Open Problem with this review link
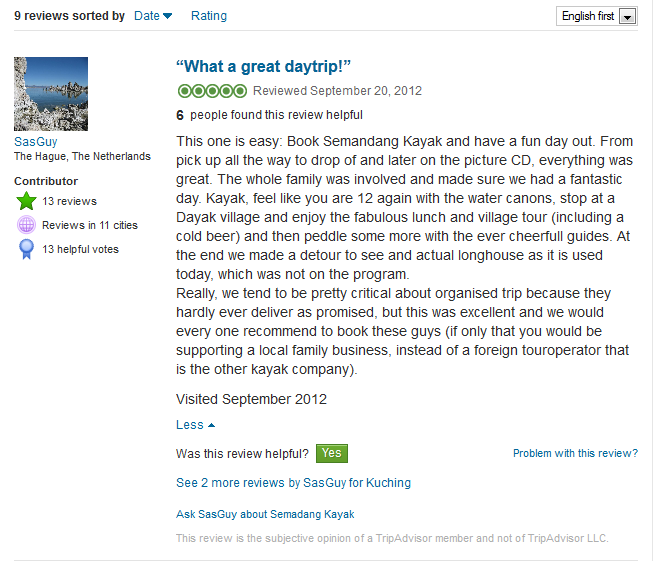This screenshot has height=561, width=653. tap(575, 453)
